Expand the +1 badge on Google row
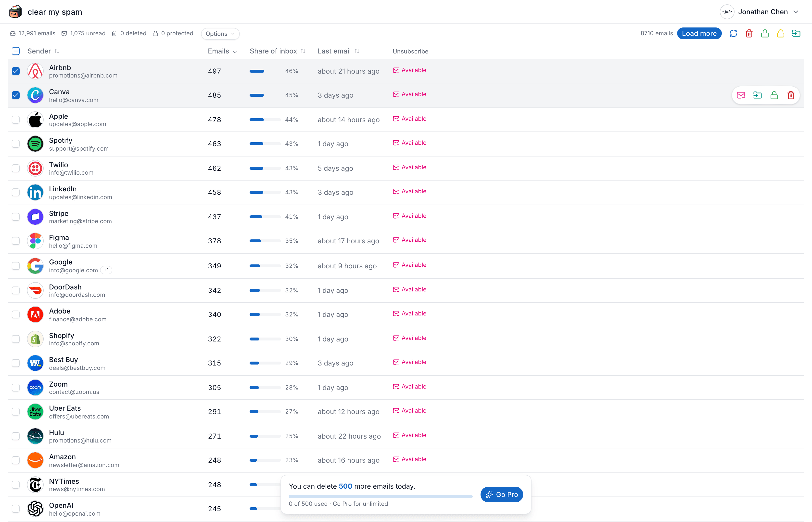Screen dimensions: 812x522 pyautogui.click(x=106, y=270)
